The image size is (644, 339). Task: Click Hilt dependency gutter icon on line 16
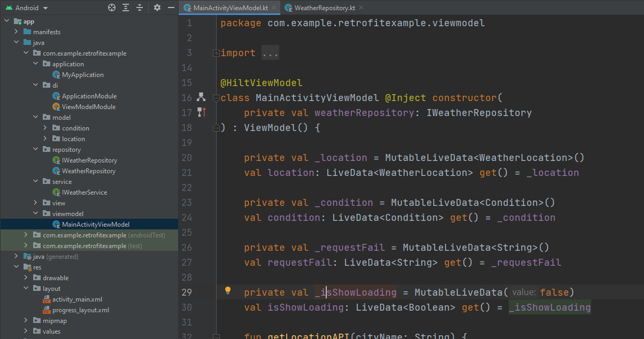(201, 97)
